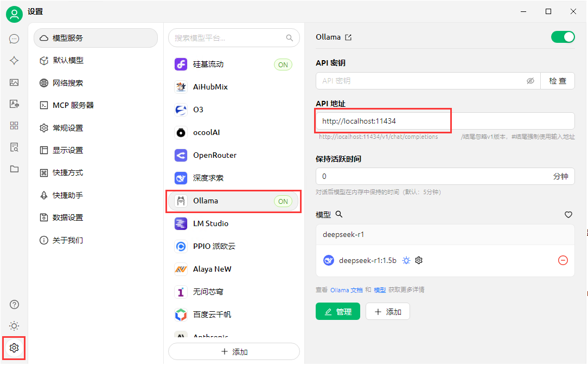
Task: Open settings gear for deepseek-r1:1.5b
Action: click(x=419, y=260)
